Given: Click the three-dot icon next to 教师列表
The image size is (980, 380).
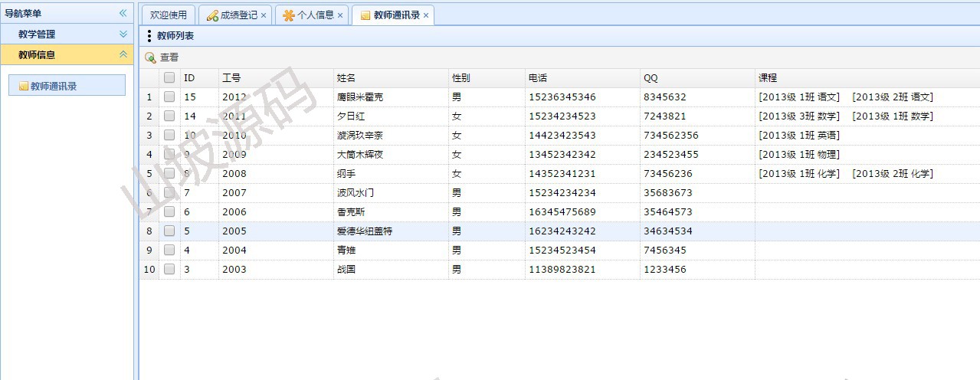Looking at the screenshot, I should click(149, 36).
